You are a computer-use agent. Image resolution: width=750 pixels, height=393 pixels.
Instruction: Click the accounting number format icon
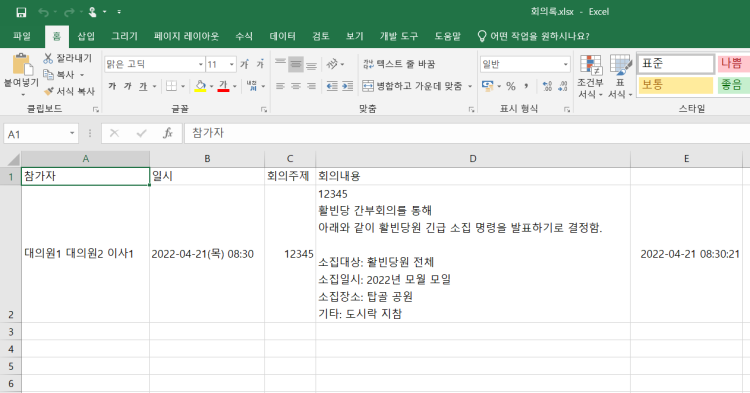487,86
